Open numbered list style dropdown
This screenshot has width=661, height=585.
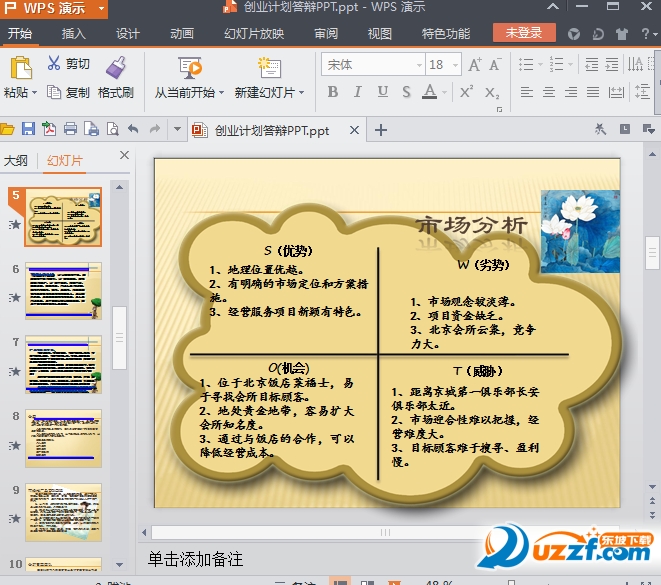(570, 64)
